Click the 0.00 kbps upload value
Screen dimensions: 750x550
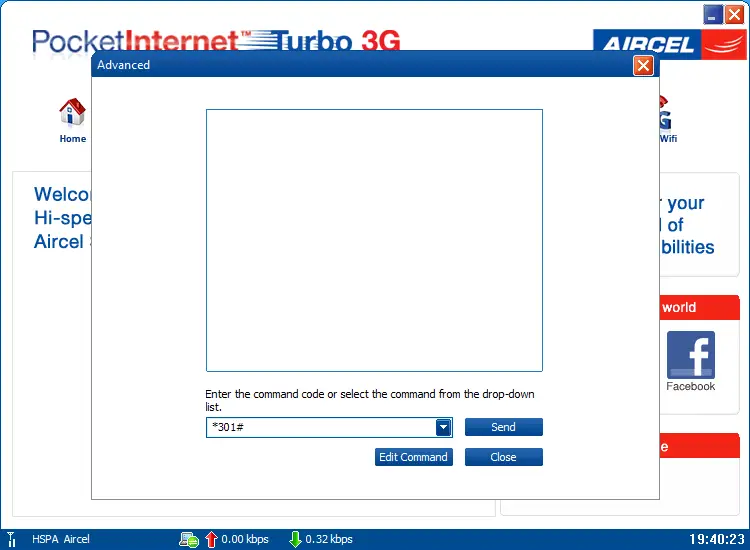point(244,539)
